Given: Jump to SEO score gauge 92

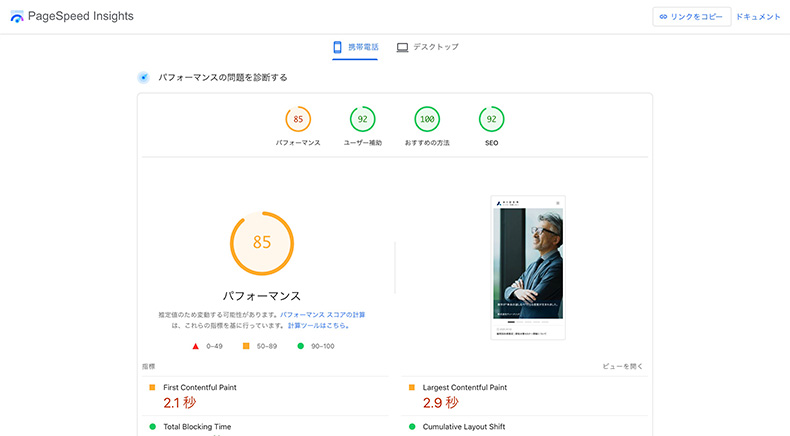Looking at the screenshot, I should (492, 119).
